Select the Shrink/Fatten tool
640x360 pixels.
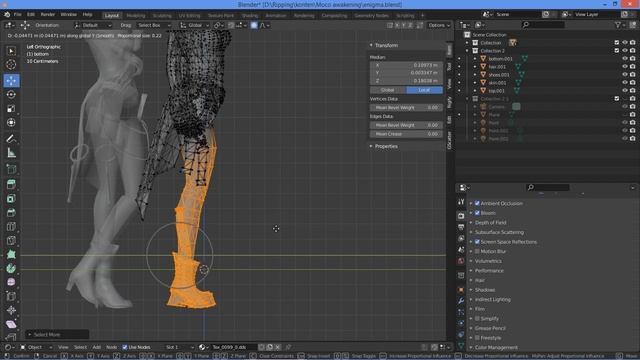point(11,310)
